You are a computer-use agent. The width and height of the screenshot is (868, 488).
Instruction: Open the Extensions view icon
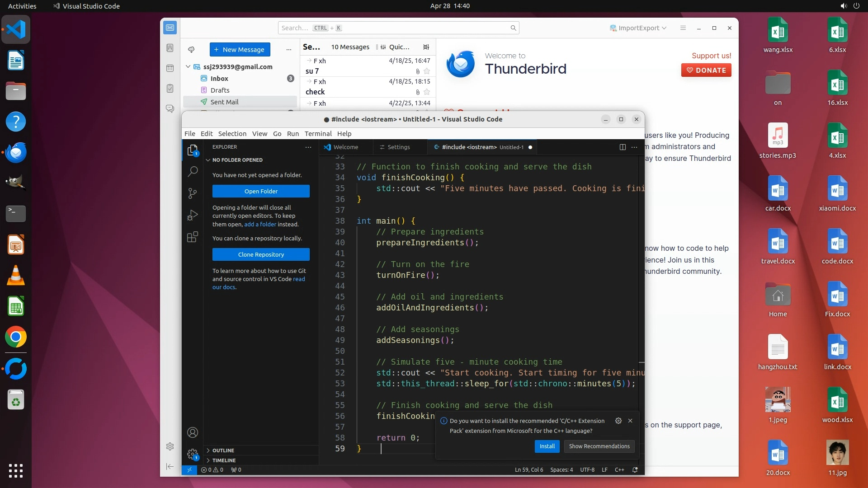click(x=193, y=237)
